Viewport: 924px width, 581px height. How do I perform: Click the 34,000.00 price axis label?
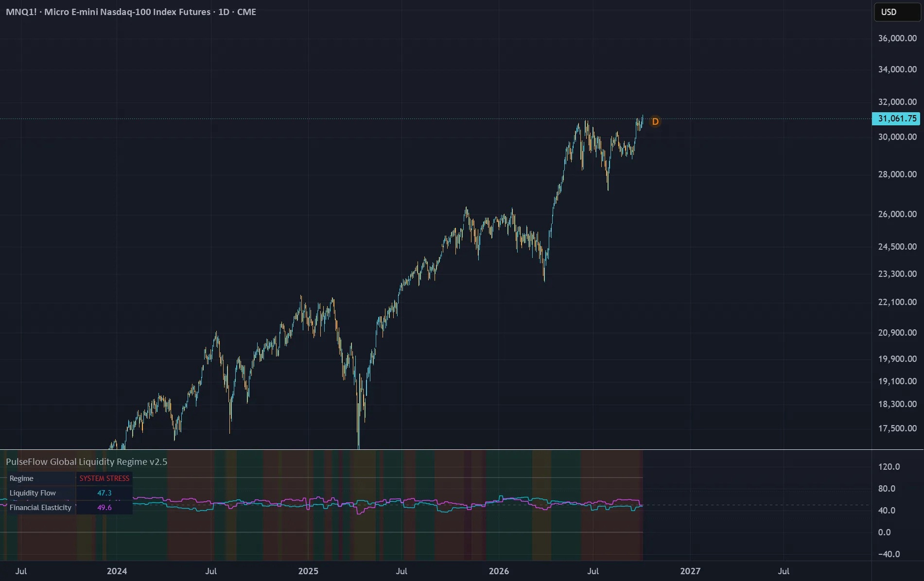point(897,69)
